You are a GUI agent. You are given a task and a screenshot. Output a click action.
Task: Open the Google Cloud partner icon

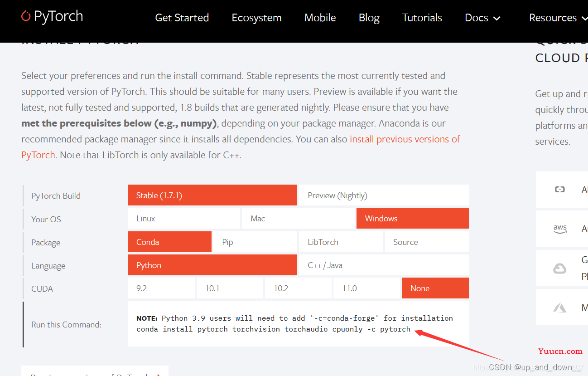[560, 269]
